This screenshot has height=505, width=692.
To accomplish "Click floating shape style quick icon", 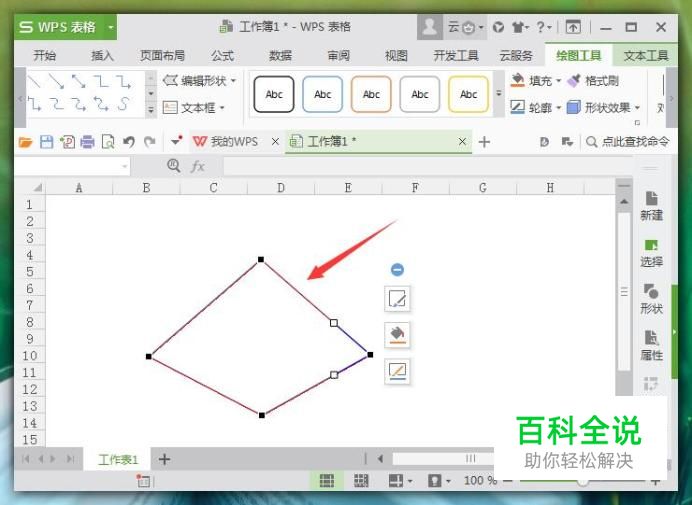I will point(397,299).
